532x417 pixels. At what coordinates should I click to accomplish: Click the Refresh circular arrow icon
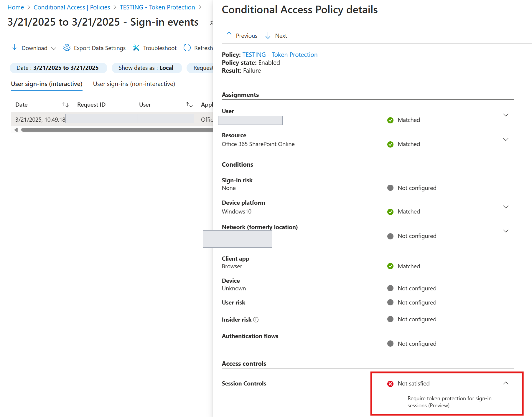point(187,48)
